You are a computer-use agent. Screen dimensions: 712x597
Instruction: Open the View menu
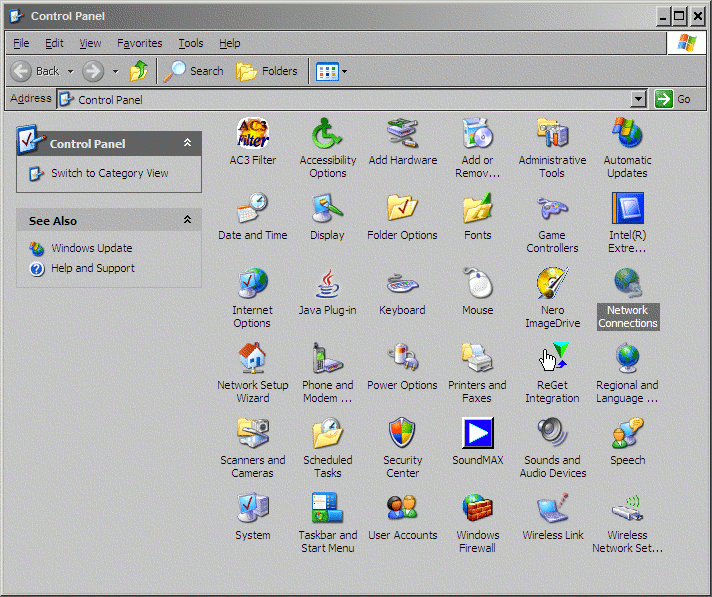click(90, 43)
